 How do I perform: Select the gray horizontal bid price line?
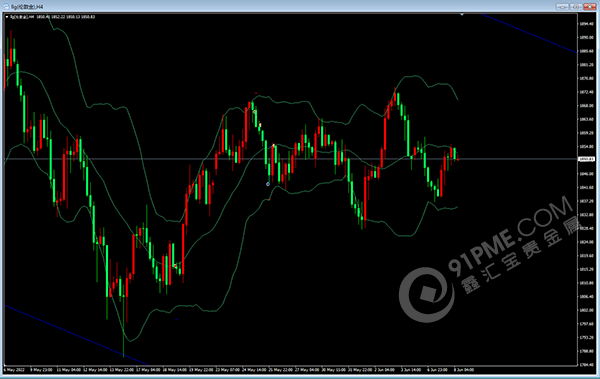click(291, 158)
